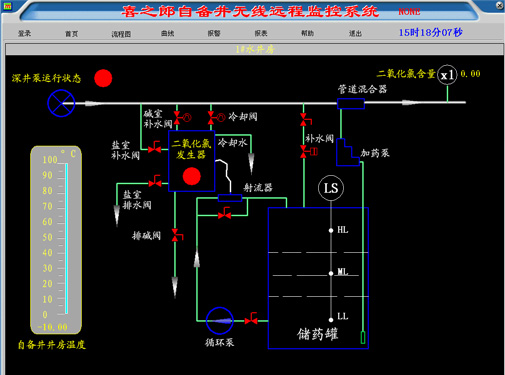
Task: Toggle the 盐室排水阀 drain valve
Action: pyautogui.click(x=155, y=181)
